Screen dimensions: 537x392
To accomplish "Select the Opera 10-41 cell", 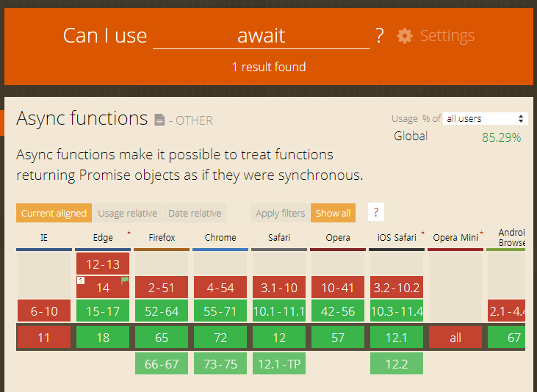I will pos(338,287).
